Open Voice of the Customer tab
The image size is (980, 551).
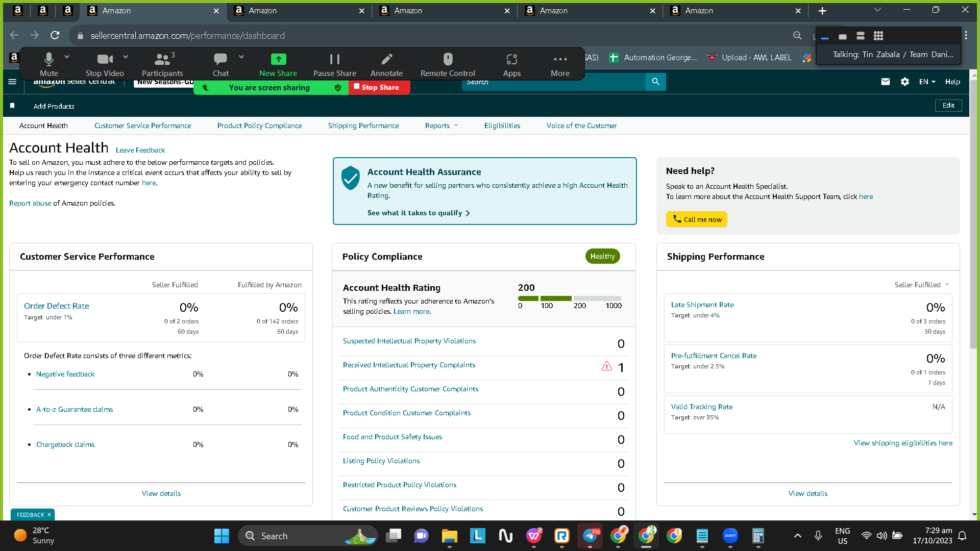click(x=581, y=126)
